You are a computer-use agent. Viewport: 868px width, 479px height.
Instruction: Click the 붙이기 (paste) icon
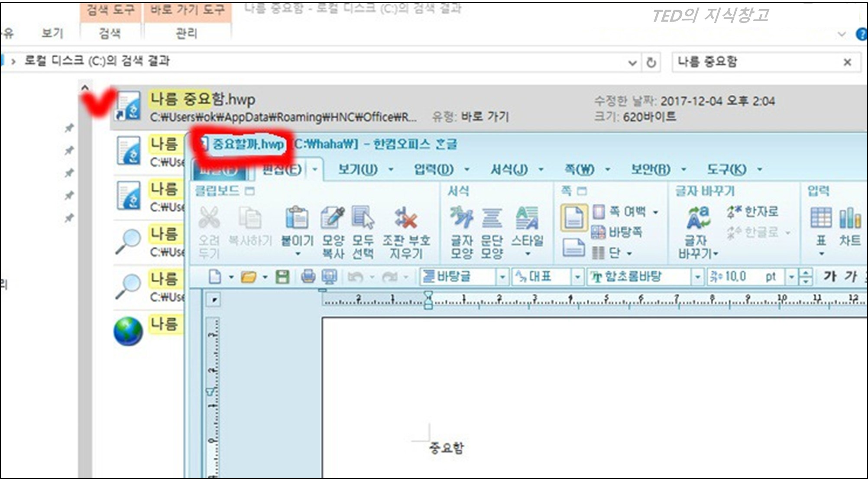297,218
